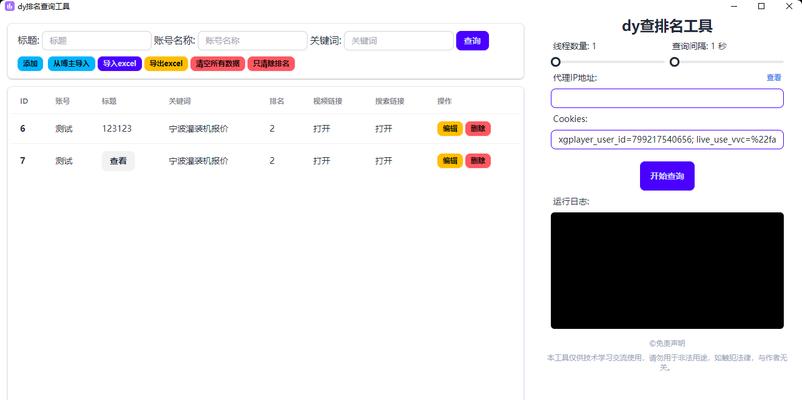Focus the 标题 search input field

97,41
